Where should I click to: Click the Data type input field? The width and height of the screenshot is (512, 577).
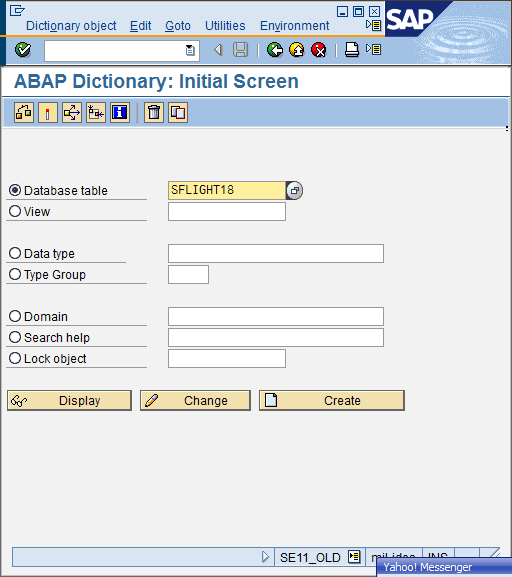click(276, 253)
